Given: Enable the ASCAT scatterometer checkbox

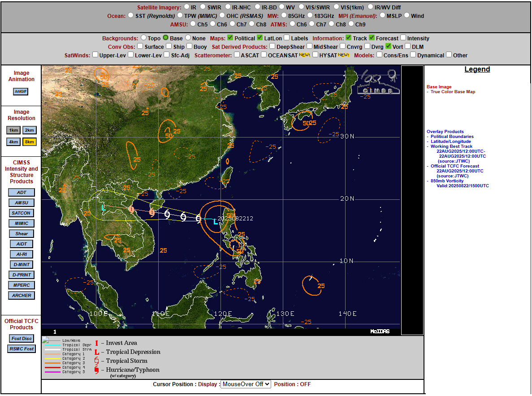Looking at the screenshot, I should 236,55.
